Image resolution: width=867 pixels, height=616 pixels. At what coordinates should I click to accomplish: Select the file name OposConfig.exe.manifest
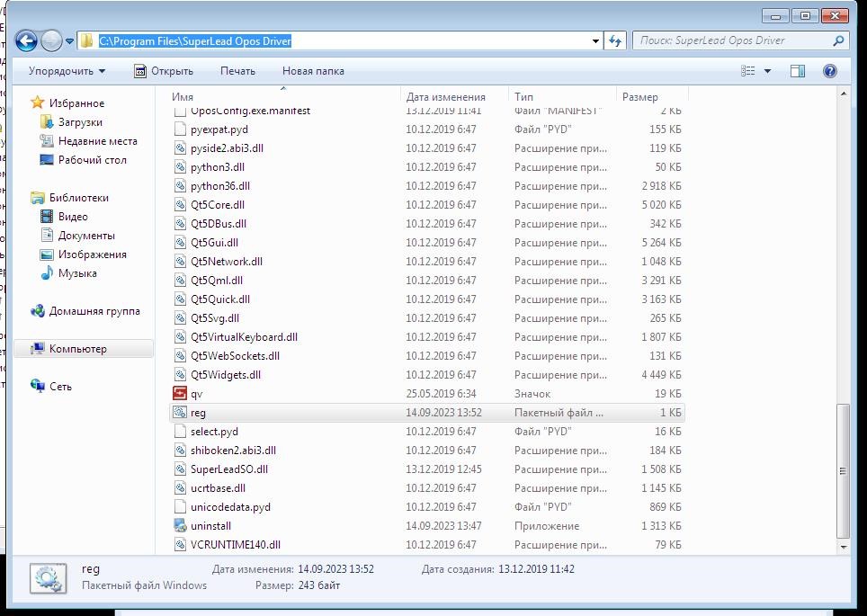point(250,112)
